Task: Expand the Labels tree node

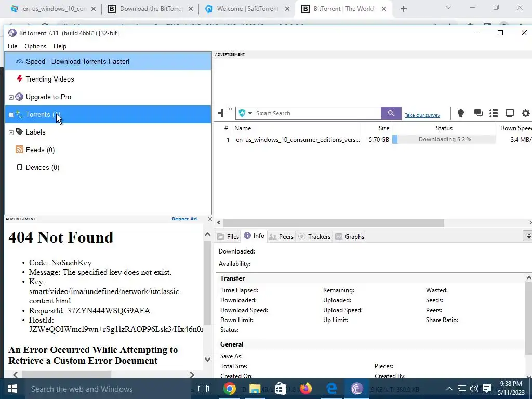Action: 11,132
